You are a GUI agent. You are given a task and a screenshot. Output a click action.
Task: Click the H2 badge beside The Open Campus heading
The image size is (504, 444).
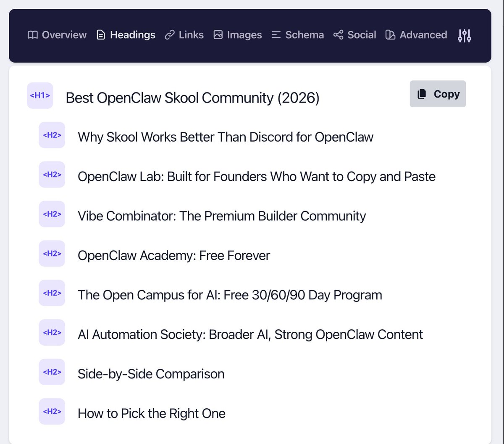click(52, 293)
